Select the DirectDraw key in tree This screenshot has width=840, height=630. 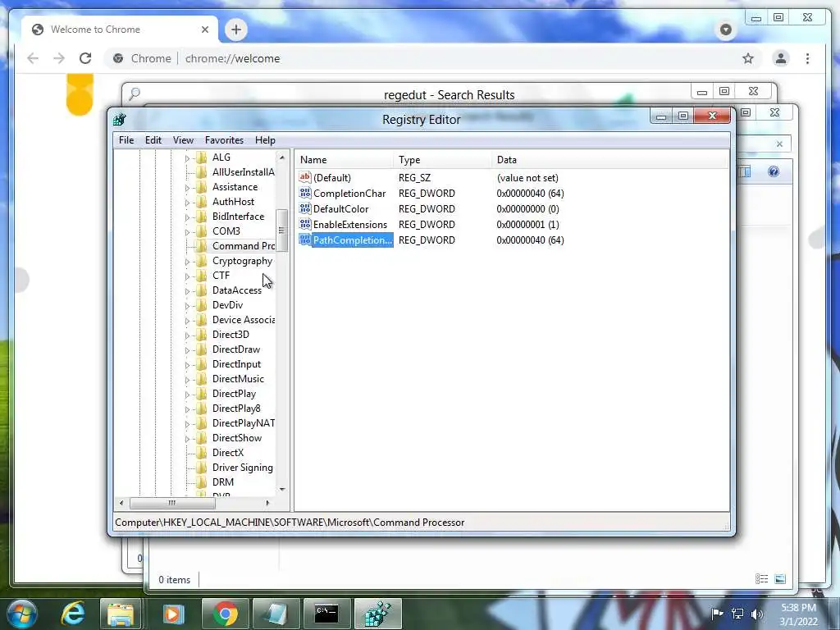[x=236, y=349]
